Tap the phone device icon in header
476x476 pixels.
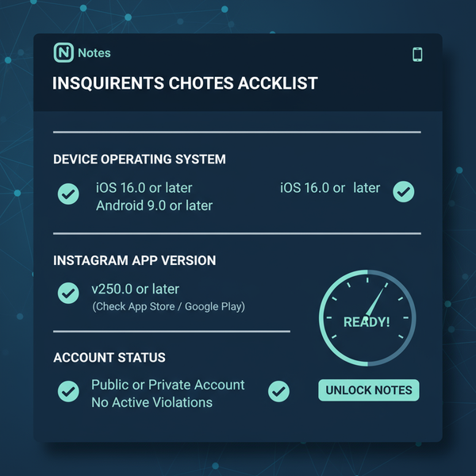417,55
